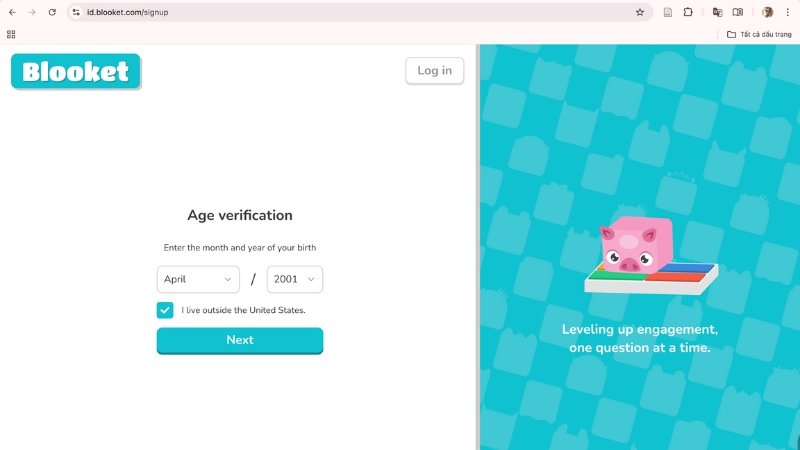Screen dimensions: 800x450
Task: Click the Log in button
Action: (434, 71)
